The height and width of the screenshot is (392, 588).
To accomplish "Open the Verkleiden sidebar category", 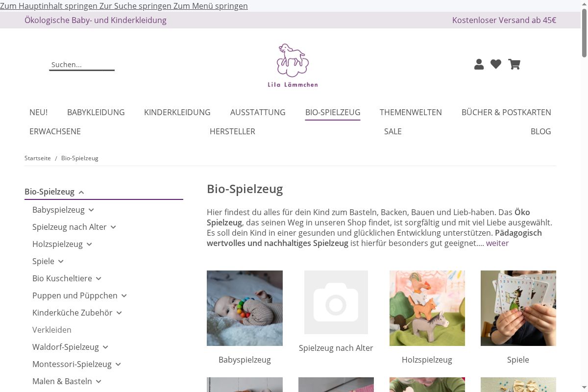I will coord(52,330).
